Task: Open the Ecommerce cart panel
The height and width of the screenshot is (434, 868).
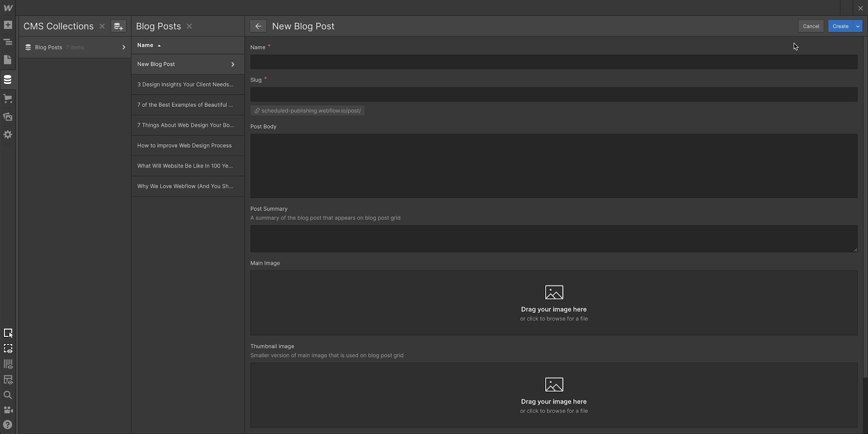Action: tap(8, 98)
